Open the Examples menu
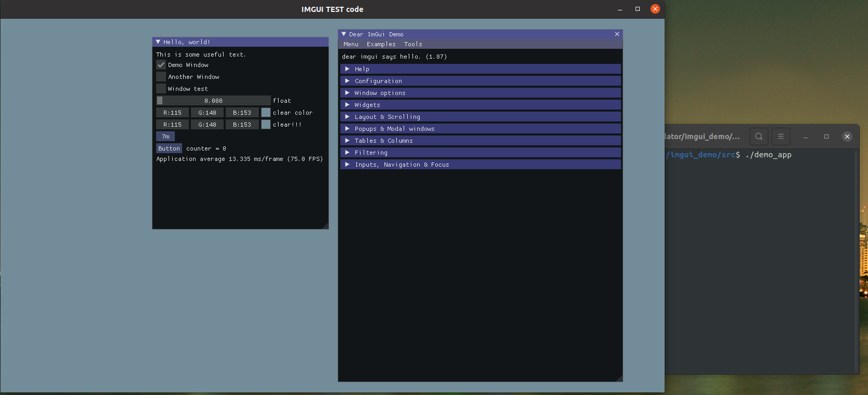Viewport: 868px width, 395px height. pos(381,44)
